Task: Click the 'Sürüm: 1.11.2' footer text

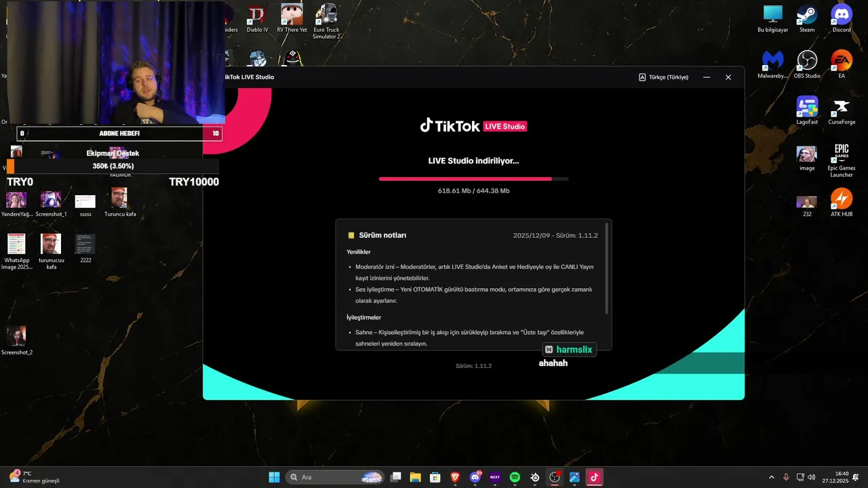Action: (473, 366)
